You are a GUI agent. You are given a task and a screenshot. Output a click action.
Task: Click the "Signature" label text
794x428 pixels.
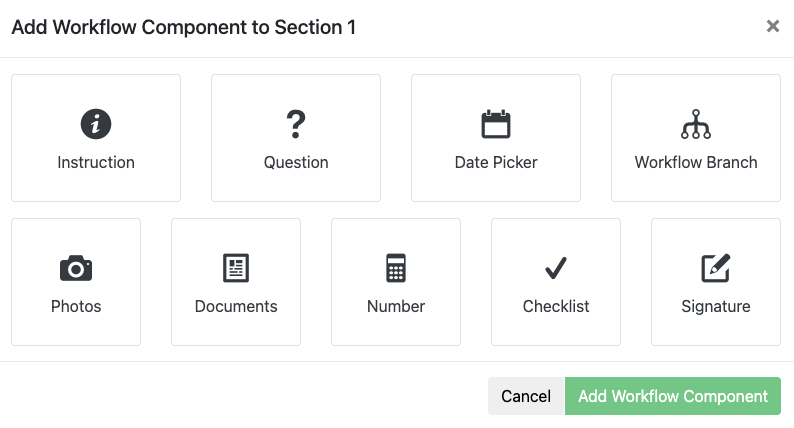[x=716, y=306]
